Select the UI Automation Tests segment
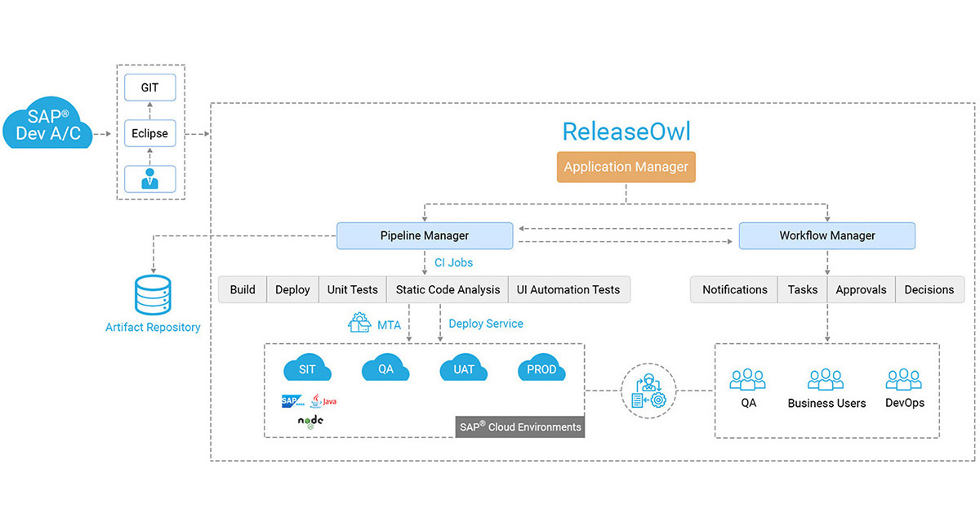 click(568, 289)
